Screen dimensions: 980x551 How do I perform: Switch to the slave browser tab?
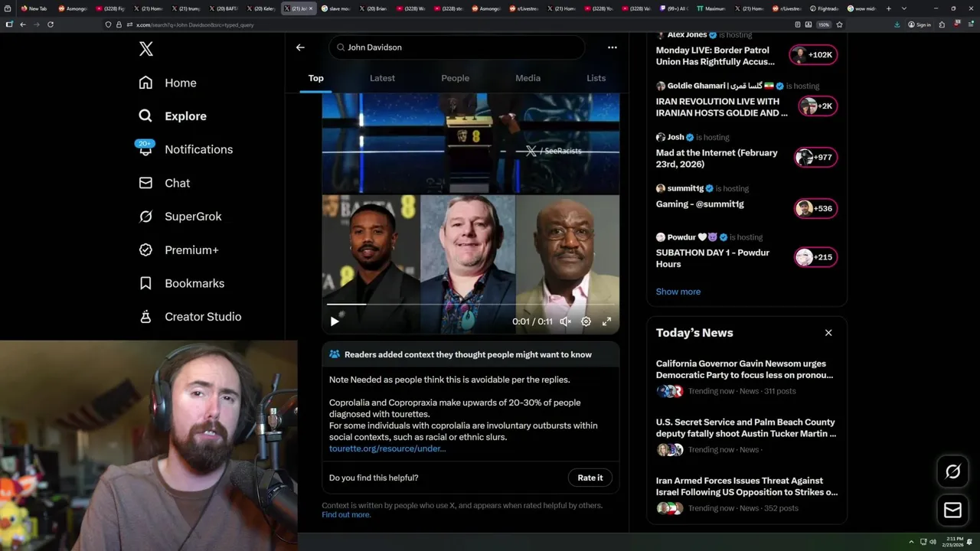pyautogui.click(x=337, y=8)
